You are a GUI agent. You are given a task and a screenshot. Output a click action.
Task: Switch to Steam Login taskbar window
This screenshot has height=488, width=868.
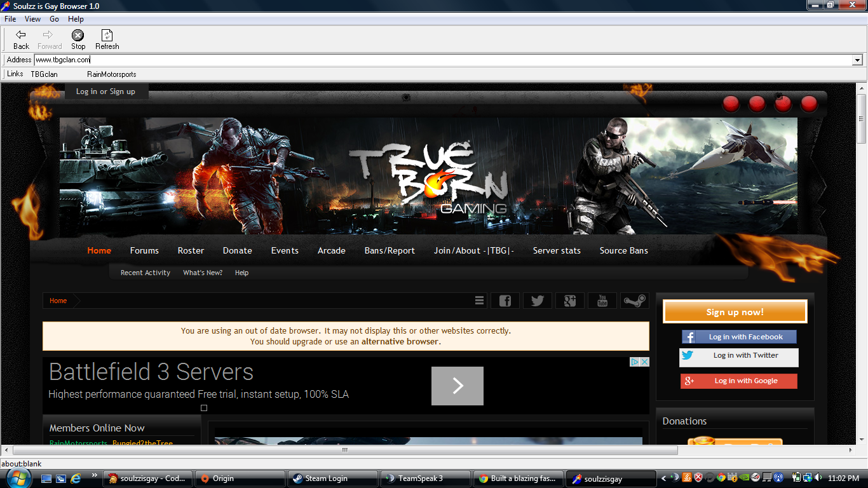pyautogui.click(x=333, y=478)
